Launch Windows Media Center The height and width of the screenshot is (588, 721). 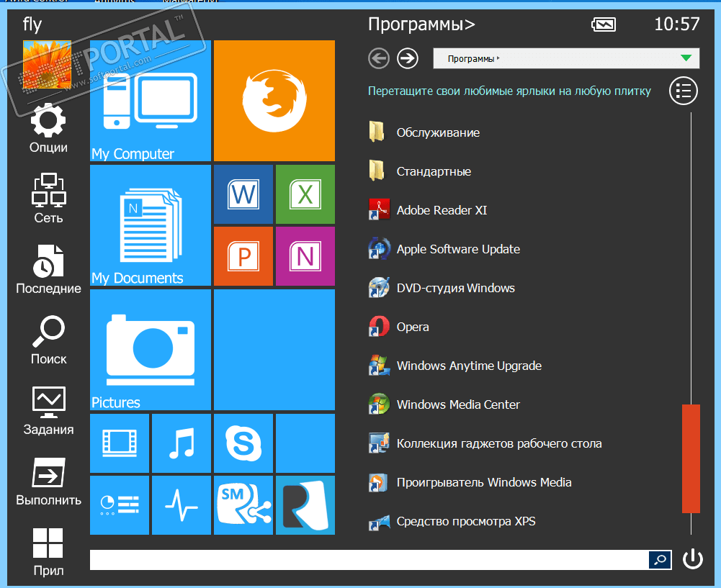tap(444, 404)
